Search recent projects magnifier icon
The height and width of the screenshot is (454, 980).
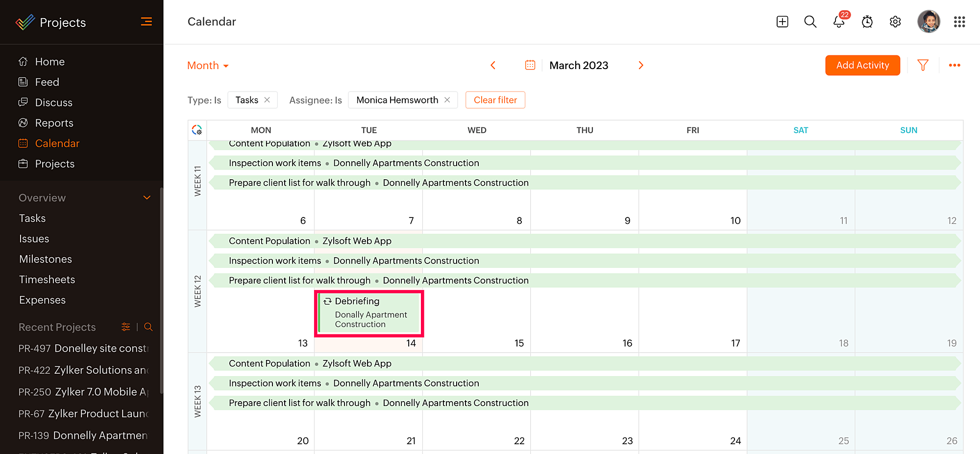point(148,327)
